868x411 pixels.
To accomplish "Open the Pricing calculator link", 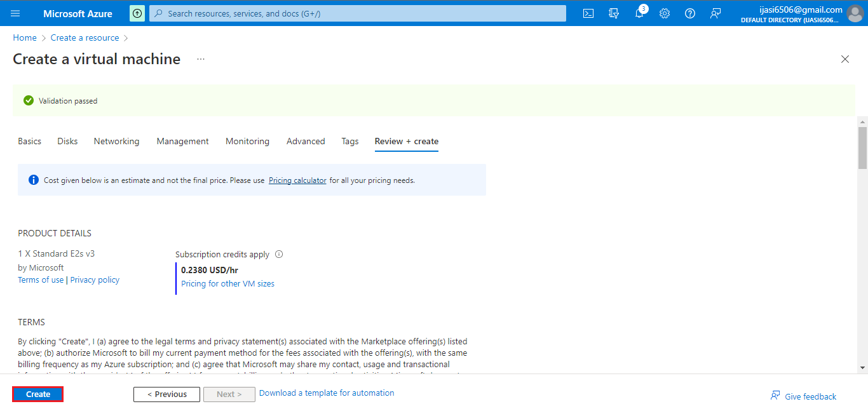I will [297, 180].
